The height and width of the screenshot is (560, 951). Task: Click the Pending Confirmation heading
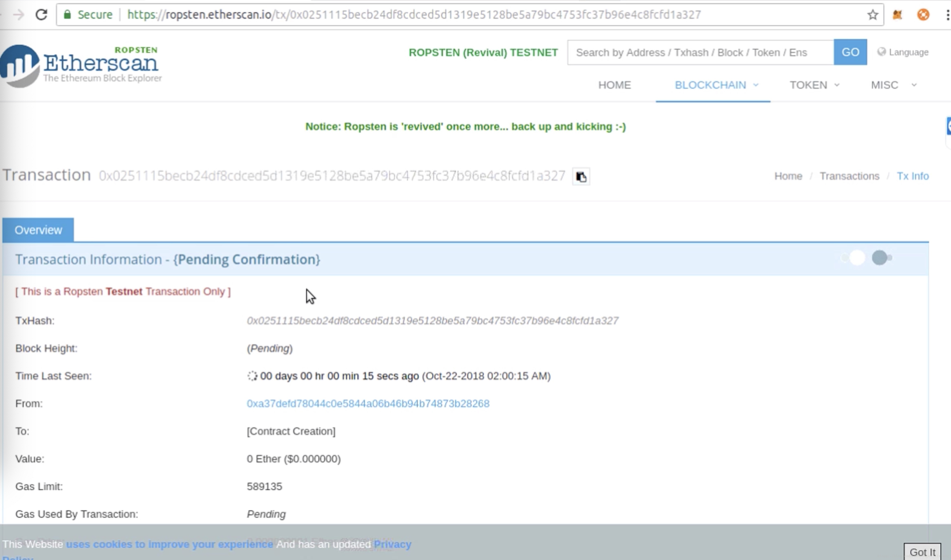pyautogui.click(x=247, y=260)
